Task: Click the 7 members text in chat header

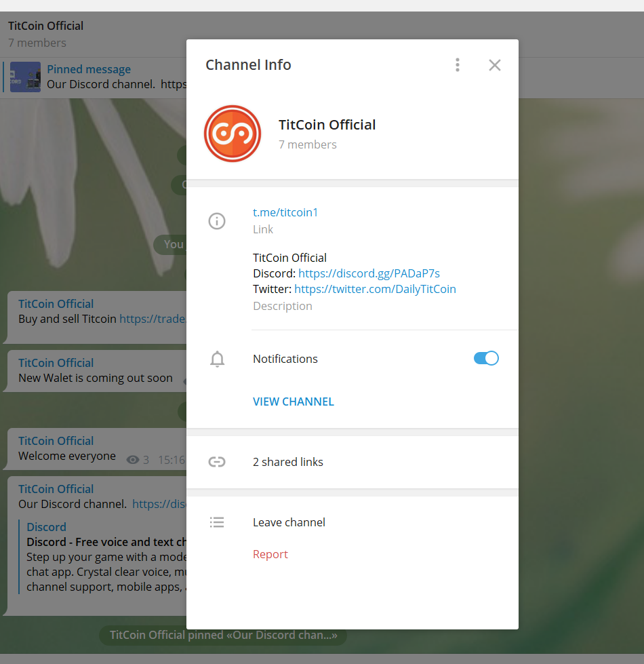Action: [x=37, y=43]
